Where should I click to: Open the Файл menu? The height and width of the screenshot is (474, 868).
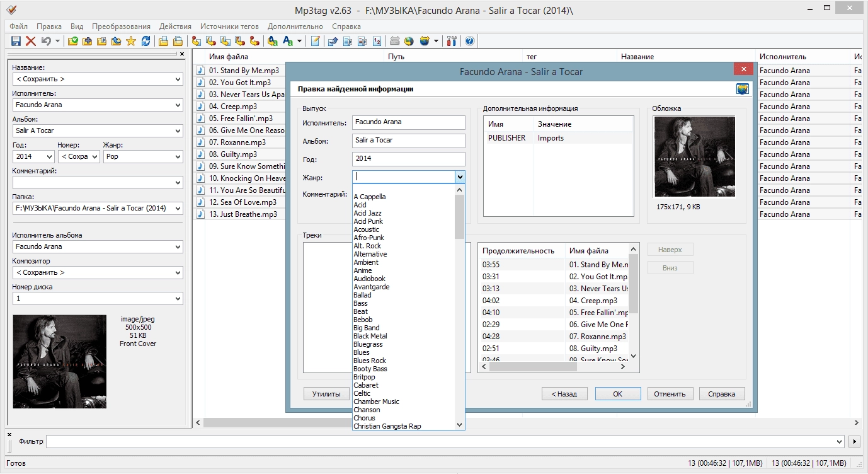pos(19,26)
